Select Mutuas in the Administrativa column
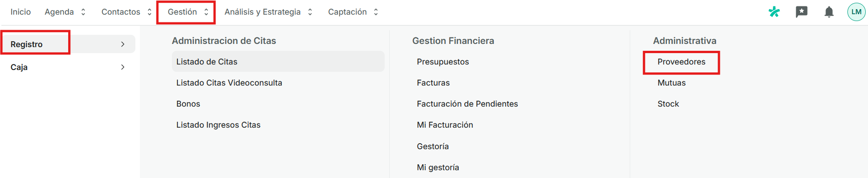The width and height of the screenshot is (868, 178). coord(671,83)
